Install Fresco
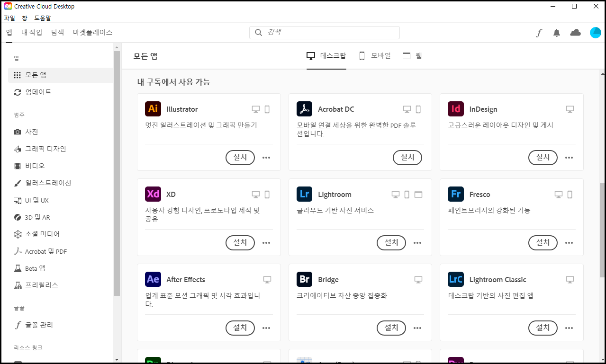Image resolution: width=606 pixels, height=364 pixels. [543, 243]
